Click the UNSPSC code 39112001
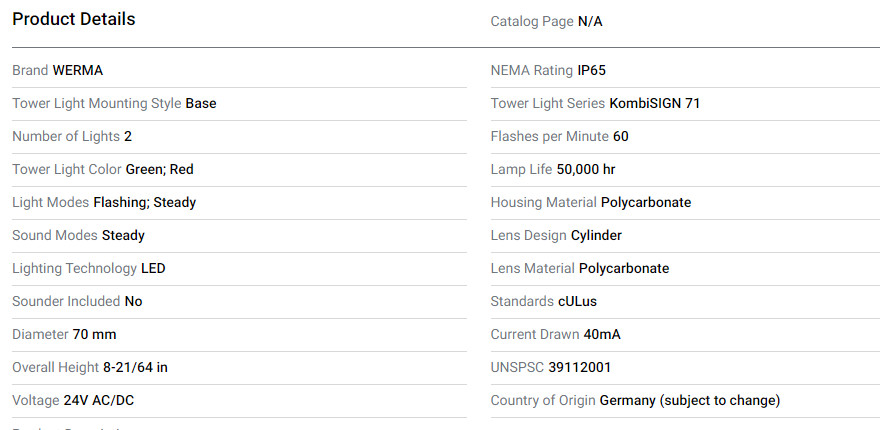This screenshot has width=880, height=430. pyautogui.click(x=580, y=367)
